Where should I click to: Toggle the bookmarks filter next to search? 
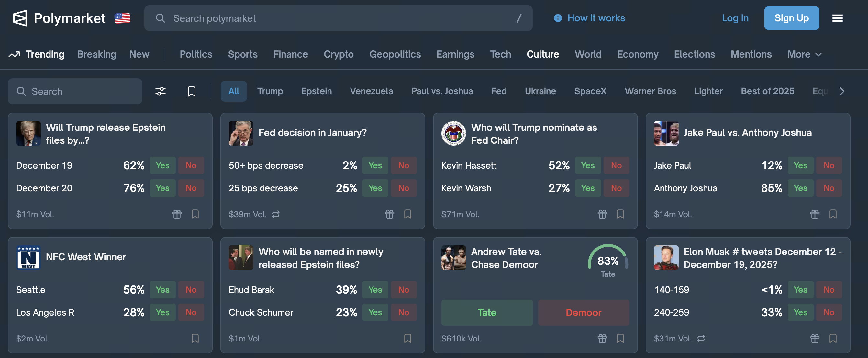tap(191, 91)
